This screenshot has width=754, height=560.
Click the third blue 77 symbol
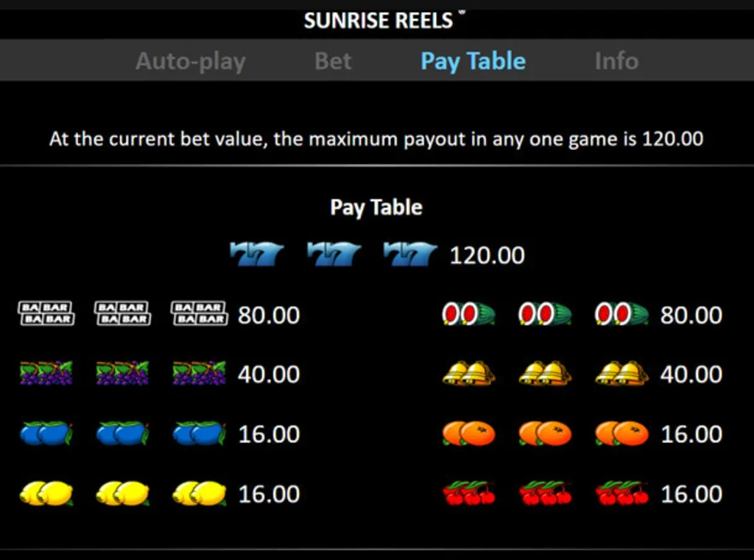pyautogui.click(x=410, y=254)
